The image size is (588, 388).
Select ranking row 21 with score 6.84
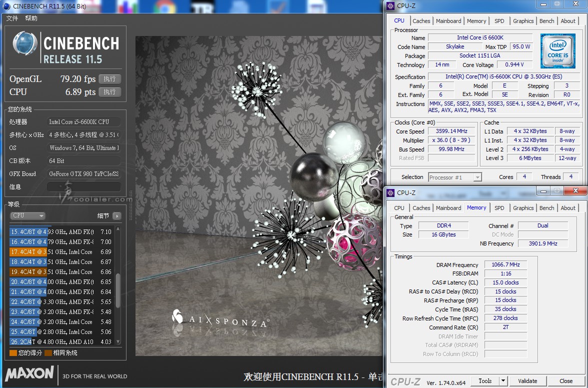point(62,291)
